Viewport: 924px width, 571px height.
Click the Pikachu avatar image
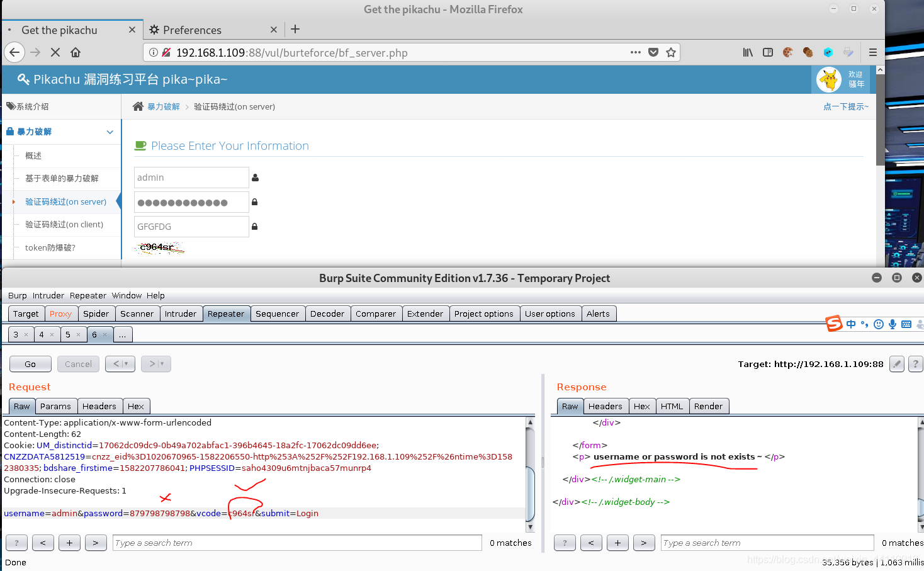(829, 79)
